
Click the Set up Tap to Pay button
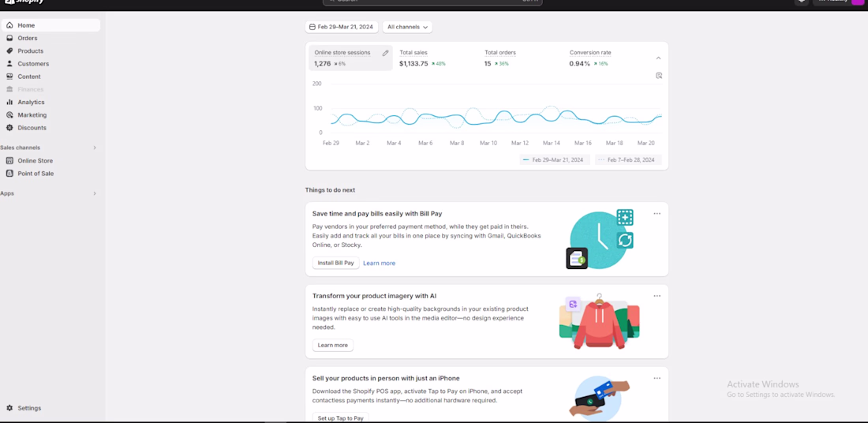[340, 418]
